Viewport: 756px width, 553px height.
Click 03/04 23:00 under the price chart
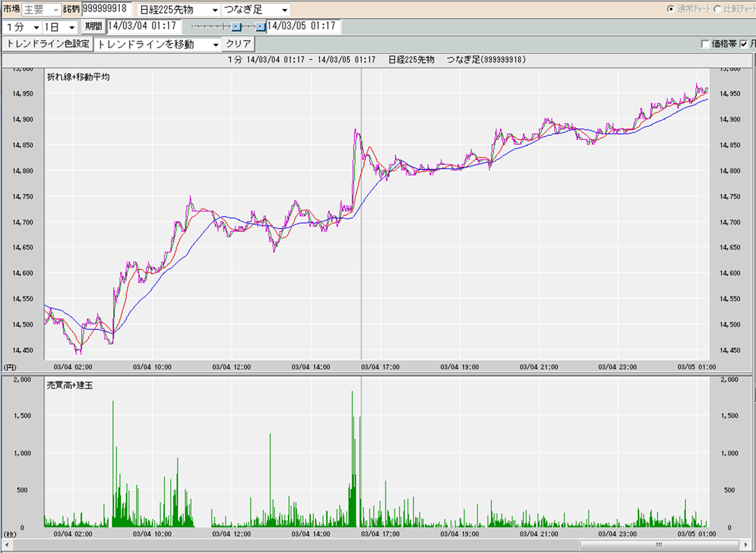pos(618,367)
